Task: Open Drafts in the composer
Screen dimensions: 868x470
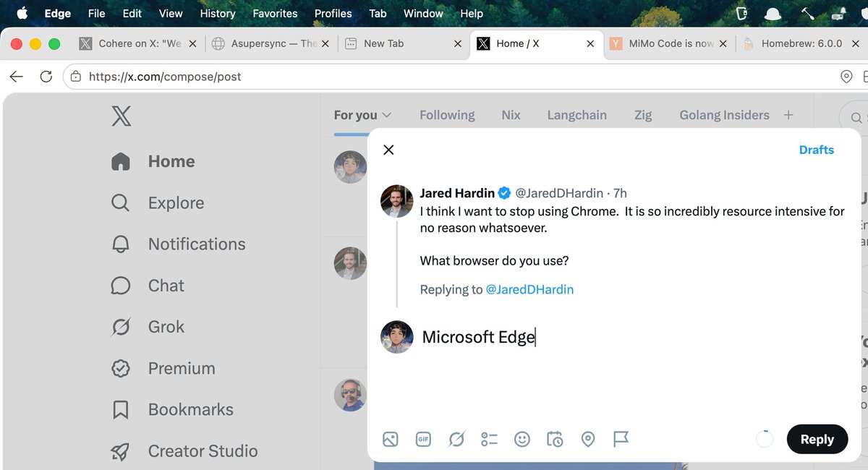Action: click(817, 150)
